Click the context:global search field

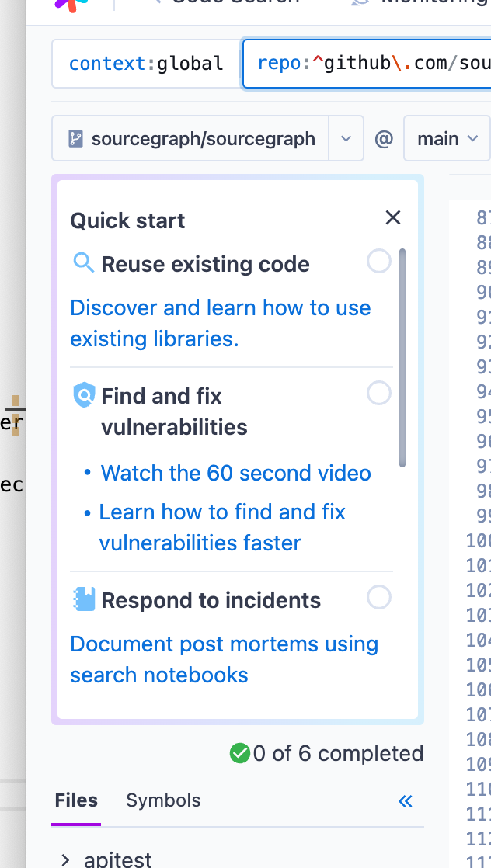point(146,64)
